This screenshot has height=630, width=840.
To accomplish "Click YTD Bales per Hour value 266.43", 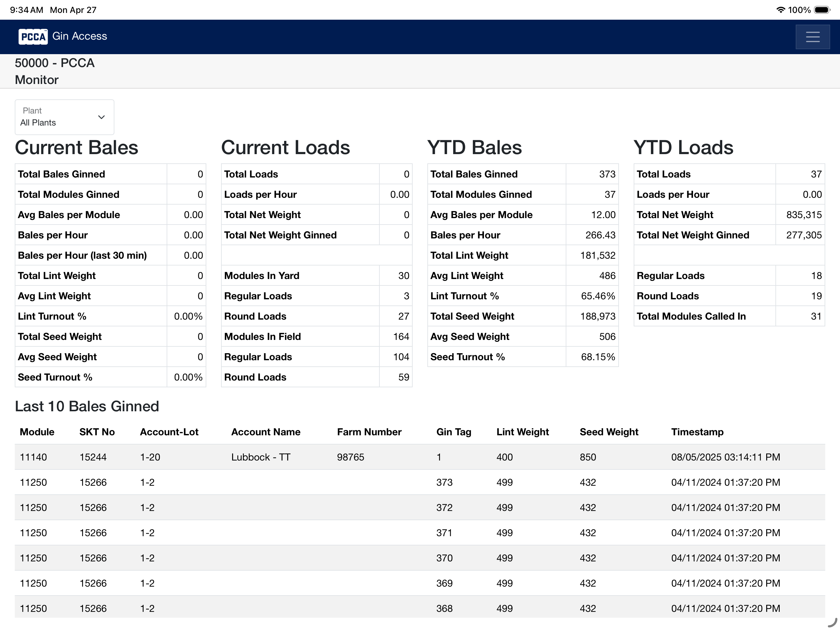I will click(x=600, y=235).
